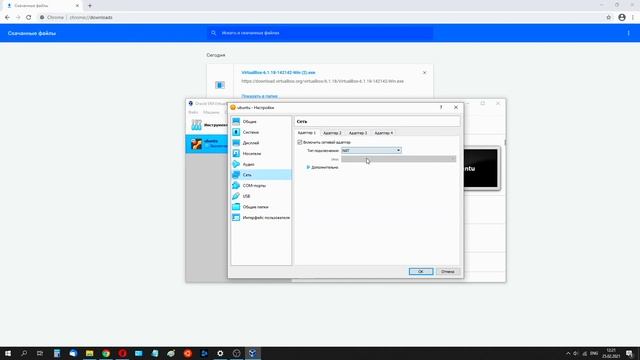Close the Скачанные файлы tab
The height and width of the screenshot is (360, 640).
click(78, 6)
